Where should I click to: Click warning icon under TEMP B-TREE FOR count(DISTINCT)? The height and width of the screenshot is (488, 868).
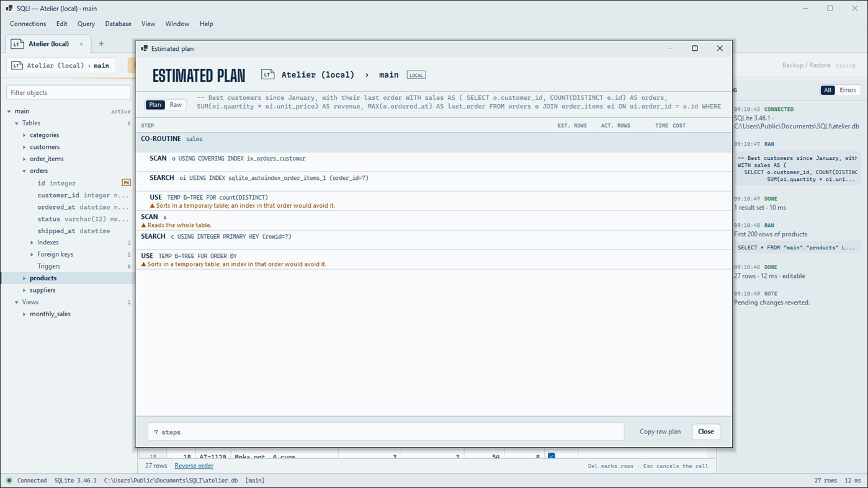coord(153,205)
